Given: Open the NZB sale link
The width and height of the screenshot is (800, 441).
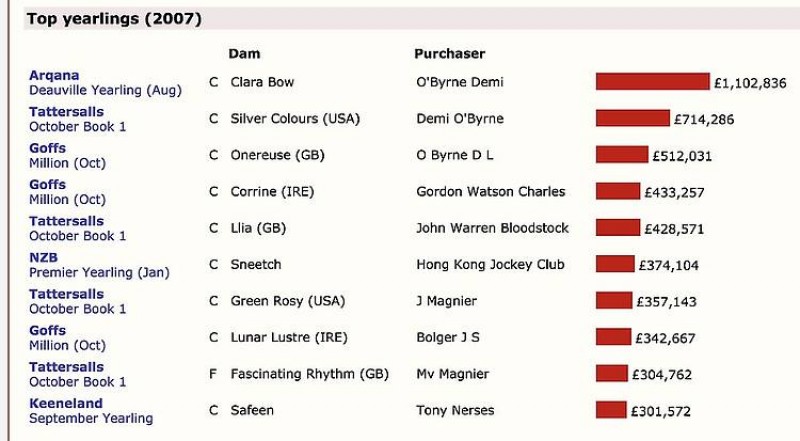Looking at the screenshot, I should pyautogui.click(x=44, y=258).
